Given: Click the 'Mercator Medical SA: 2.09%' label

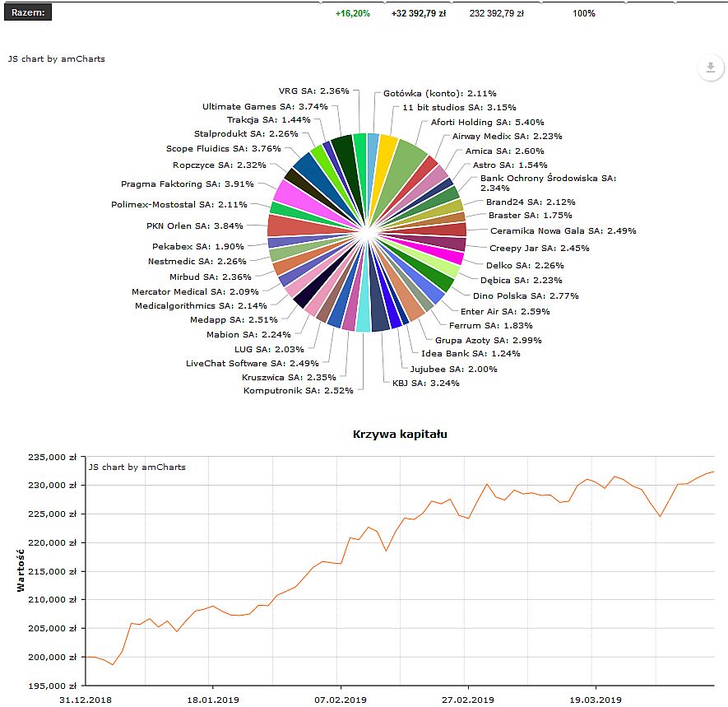Looking at the screenshot, I should 195,291.
